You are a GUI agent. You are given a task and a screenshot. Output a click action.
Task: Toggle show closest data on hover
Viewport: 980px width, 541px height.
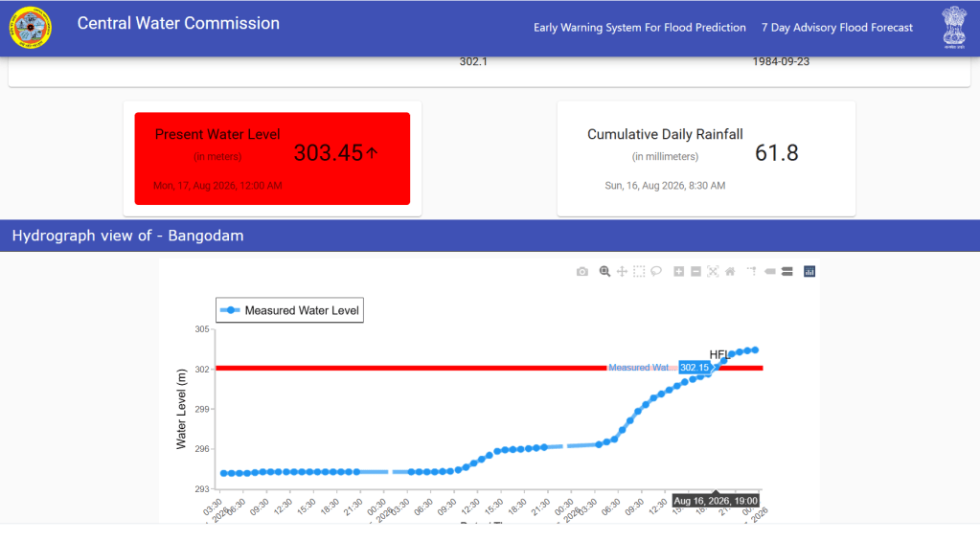click(x=770, y=271)
